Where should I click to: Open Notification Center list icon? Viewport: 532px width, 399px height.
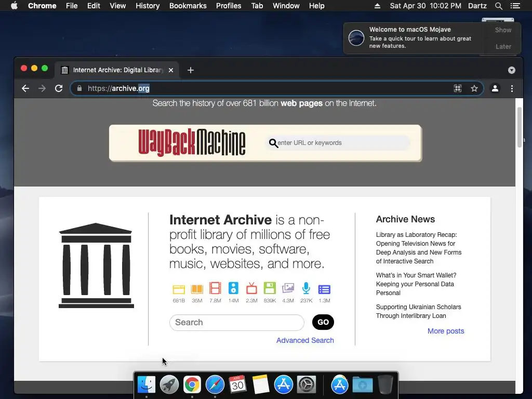point(515,6)
